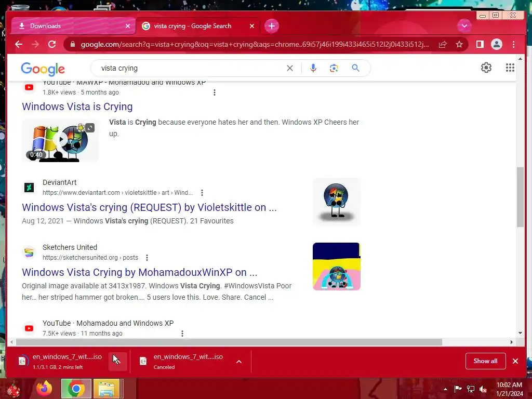The width and height of the screenshot is (532, 399).
Task: Click the Chrome taskbar icon
Action: 76,389
